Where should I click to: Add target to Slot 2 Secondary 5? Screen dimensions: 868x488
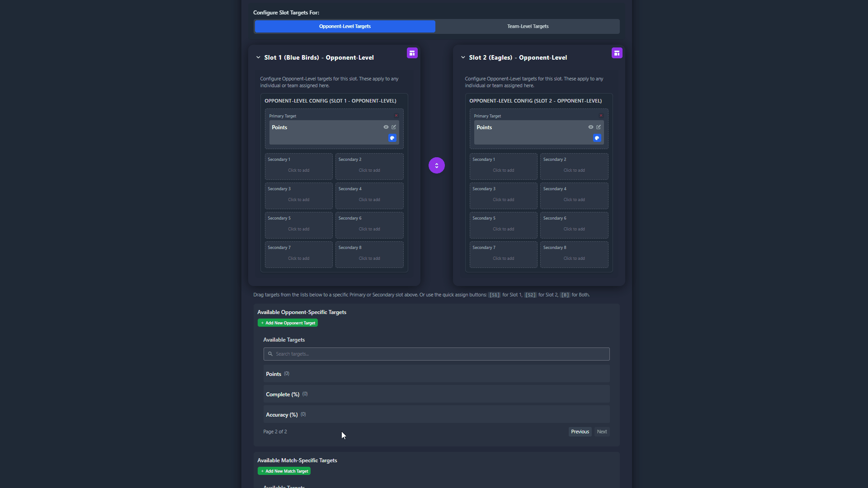(504, 225)
